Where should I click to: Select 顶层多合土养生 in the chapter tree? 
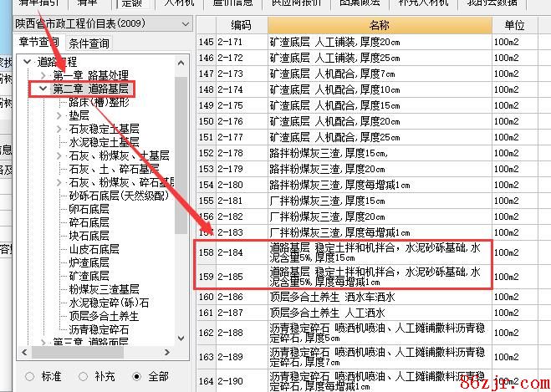click(x=104, y=316)
